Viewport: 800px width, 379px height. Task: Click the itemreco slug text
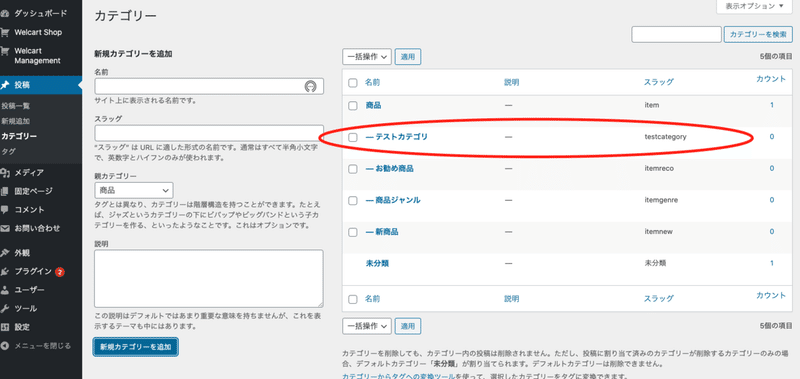tap(658, 169)
